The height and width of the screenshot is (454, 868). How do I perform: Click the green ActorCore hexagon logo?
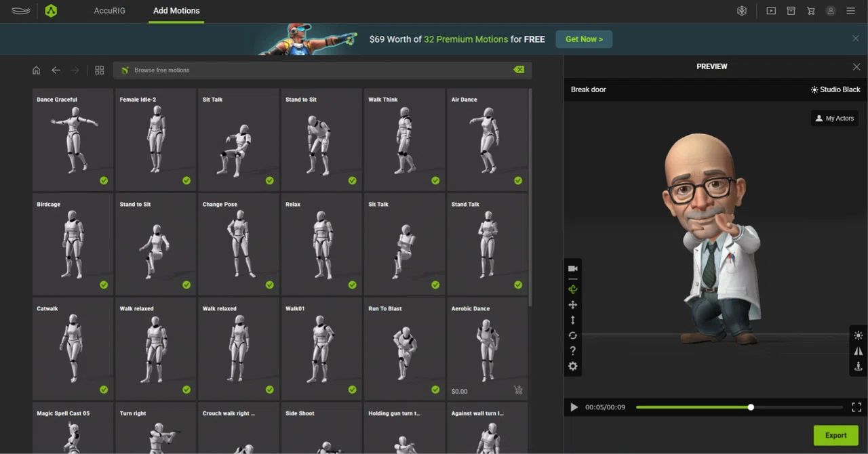[51, 11]
